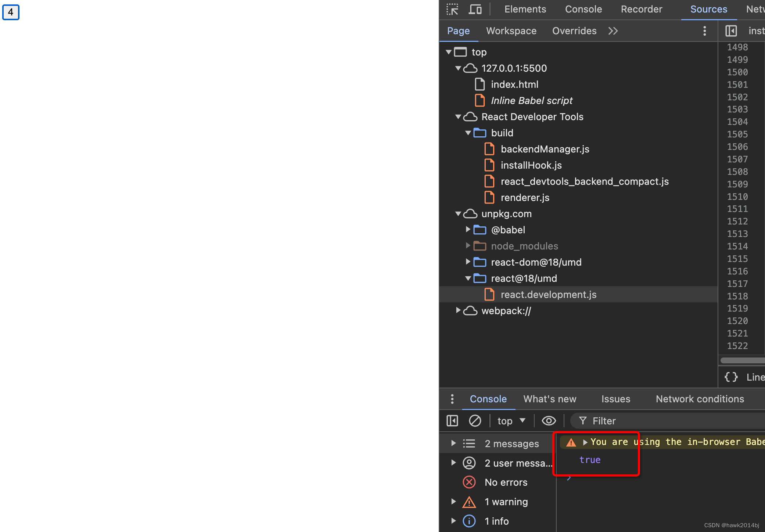Click the horizontal scrollbar of the code editor
The width and height of the screenshot is (765, 532).
click(x=742, y=360)
